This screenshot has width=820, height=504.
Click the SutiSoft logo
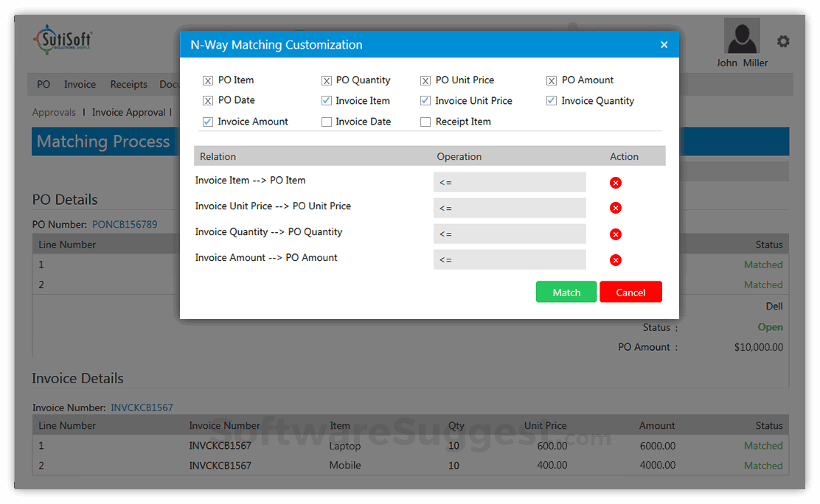[63, 41]
